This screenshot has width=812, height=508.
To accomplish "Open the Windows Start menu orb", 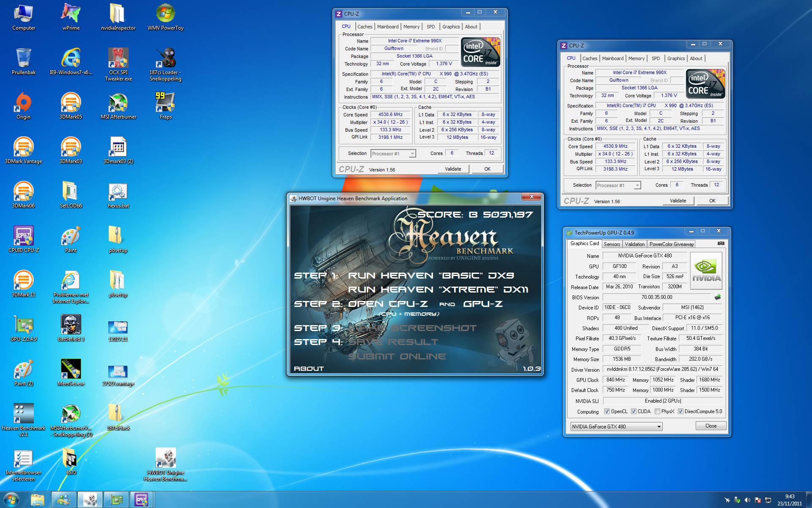I will pyautogui.click(x=11, y=500).
